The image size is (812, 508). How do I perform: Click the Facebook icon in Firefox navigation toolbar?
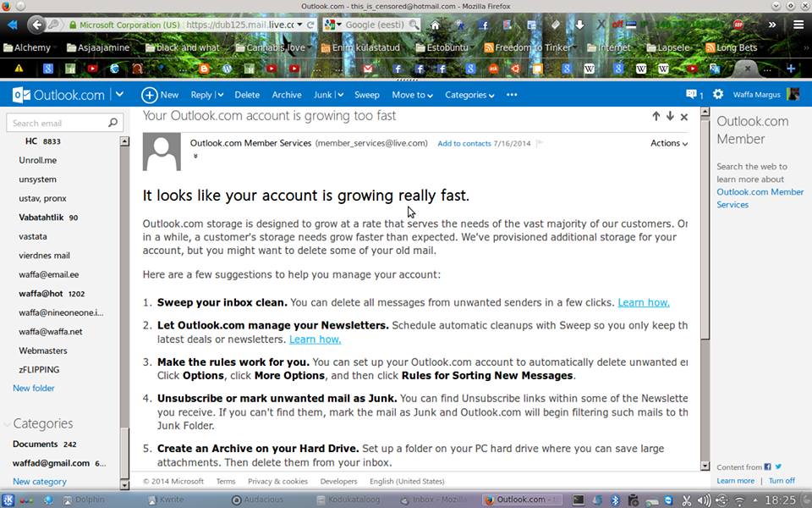point(483,25)
